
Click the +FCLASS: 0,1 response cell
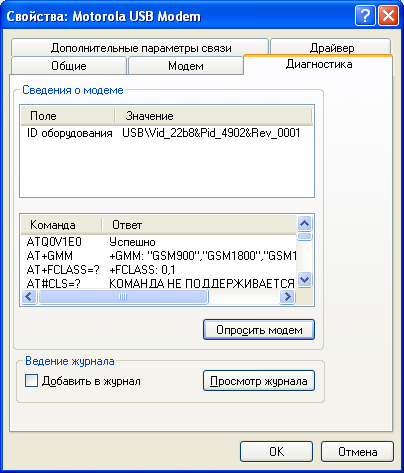point(142,270)
